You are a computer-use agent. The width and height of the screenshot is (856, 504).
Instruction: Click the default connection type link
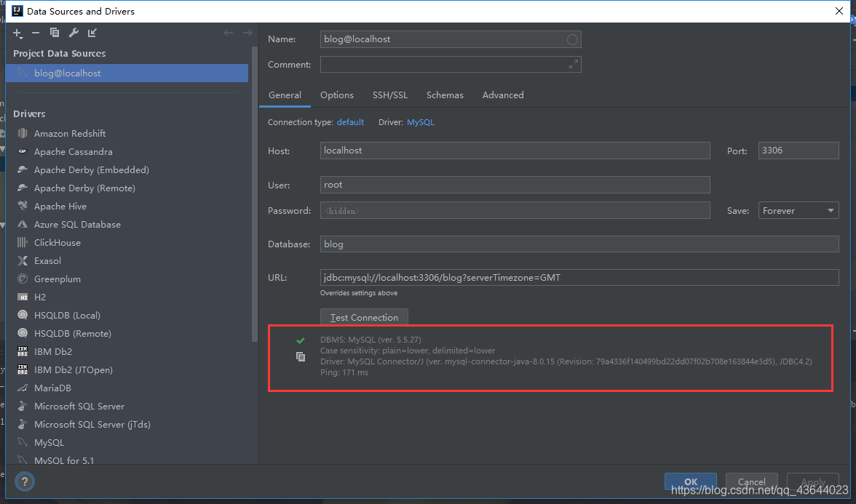pos(350,122)
